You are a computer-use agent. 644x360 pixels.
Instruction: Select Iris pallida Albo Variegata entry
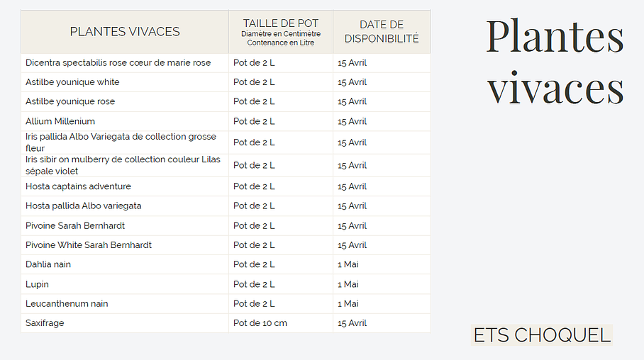[121, 142]
